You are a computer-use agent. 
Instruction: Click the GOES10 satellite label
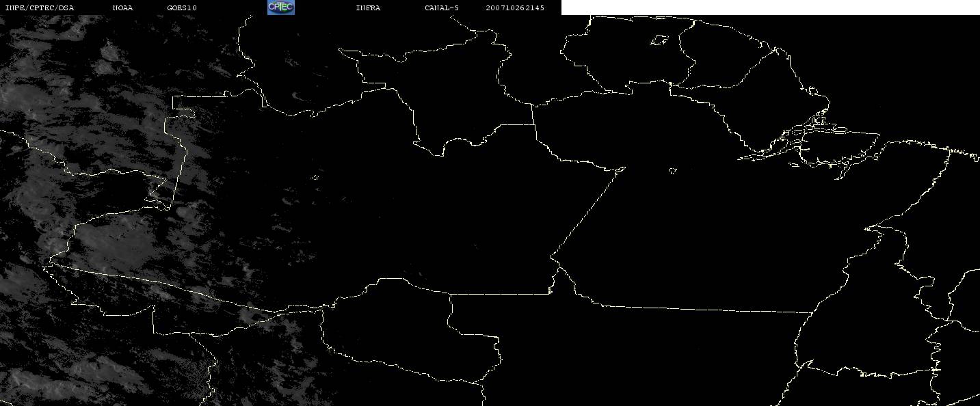(182, 8)
